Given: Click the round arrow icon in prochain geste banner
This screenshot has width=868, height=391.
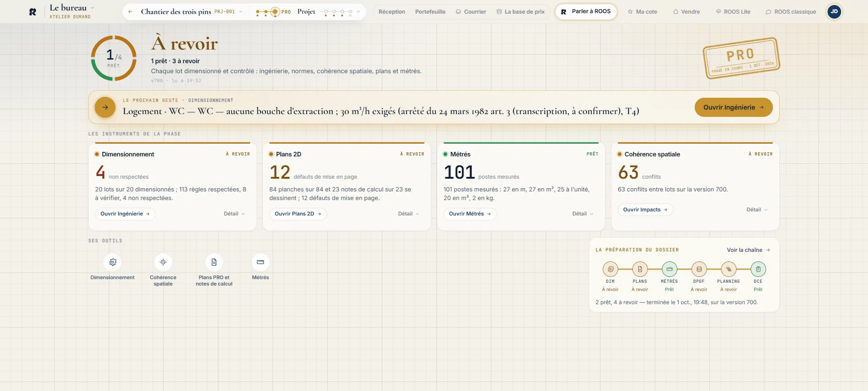Looking at the screenshot, I should point(105,107).
